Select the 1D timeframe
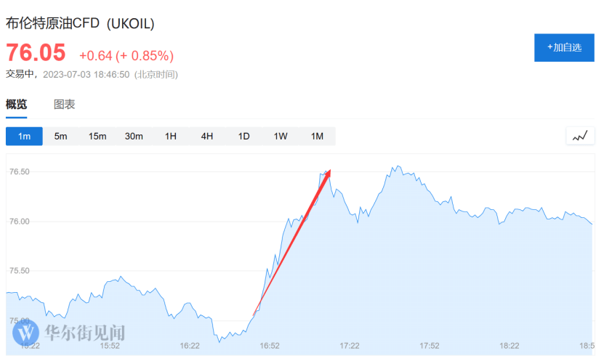Viewport: 604px width, 364px height. (244, 136)
